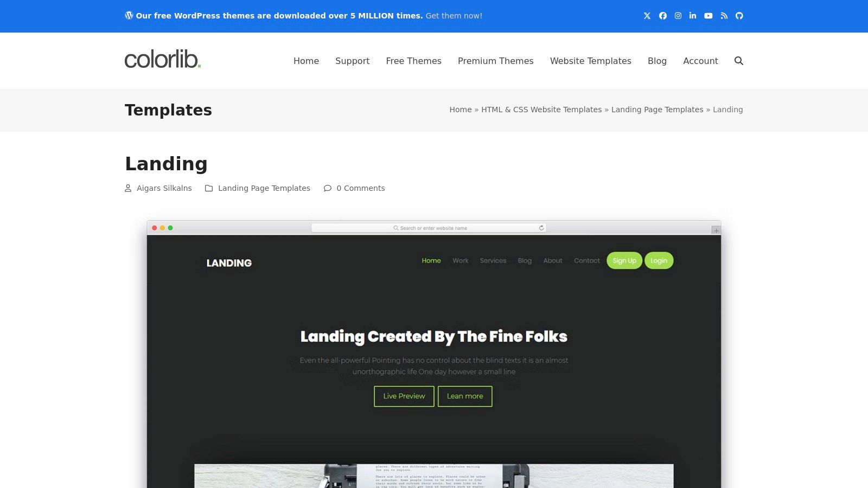This screenshot has height=488, width=868.
Task: Open the RSS feed icon
Action: tap(724, 16)
